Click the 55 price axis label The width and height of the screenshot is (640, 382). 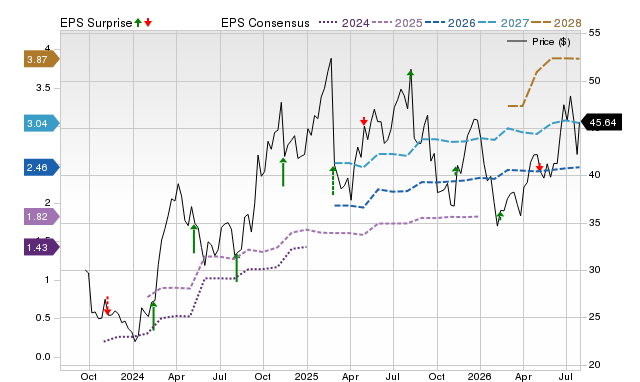[x=595, y=33]
